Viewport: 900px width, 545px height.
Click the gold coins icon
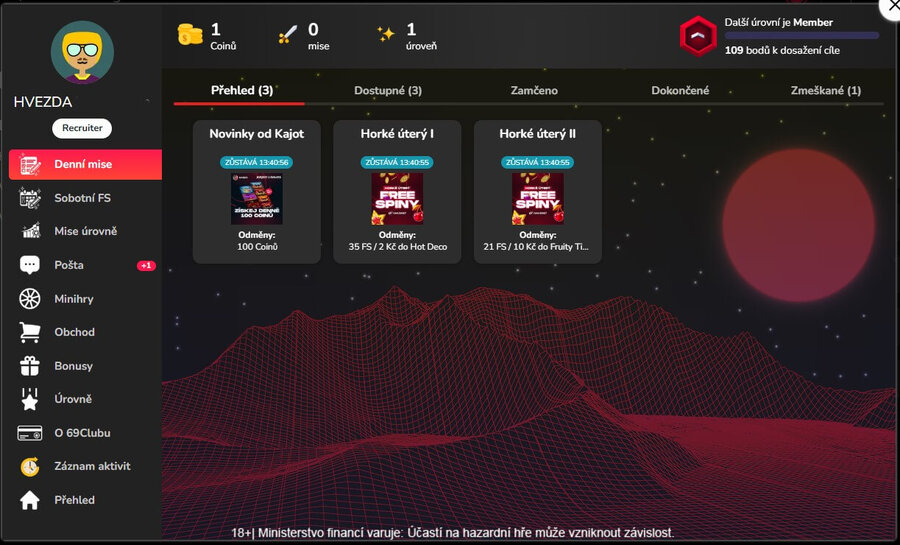point(190,35)
